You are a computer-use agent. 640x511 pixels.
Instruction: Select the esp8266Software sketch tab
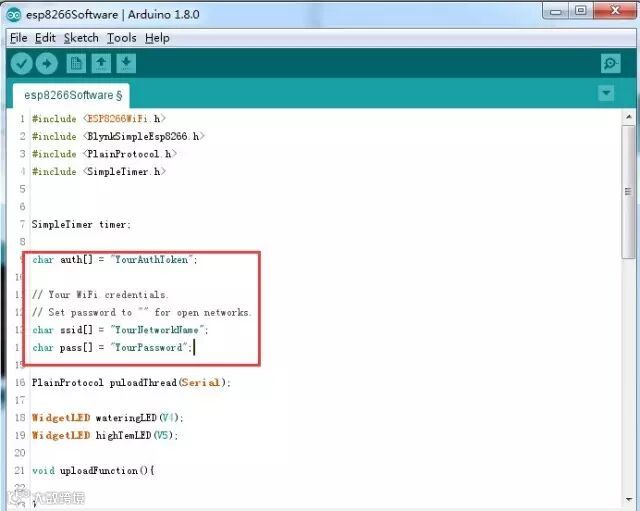click(x=72, y=96)
